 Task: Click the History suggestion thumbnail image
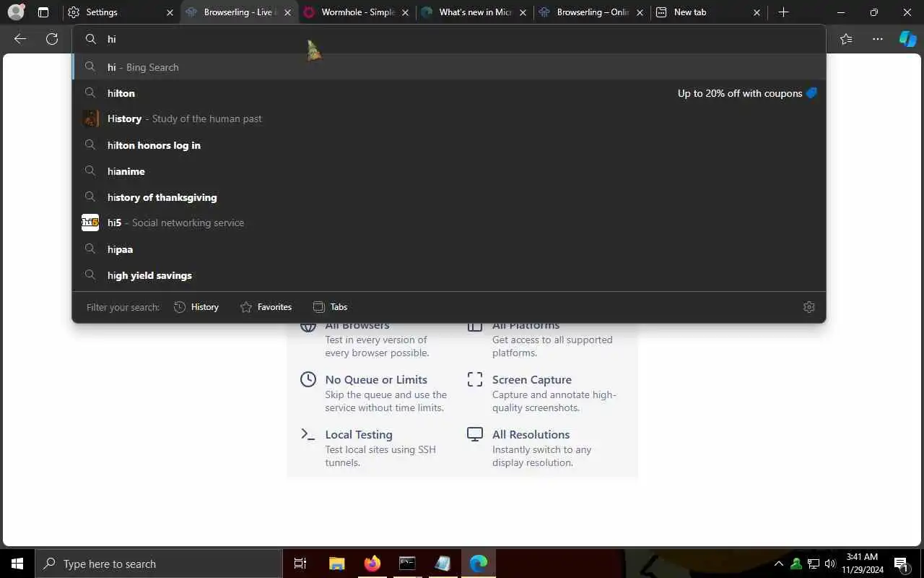pyautogui.click(x=90, y=118)
